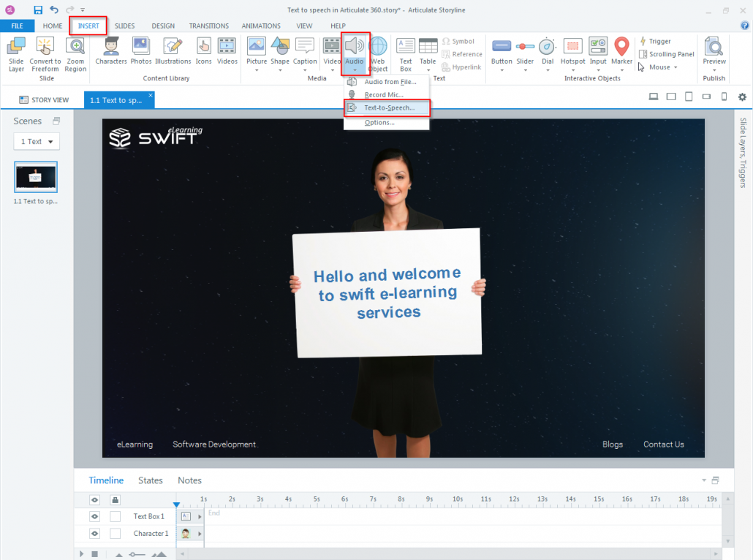Screen dimensions: 753x560
Task: Insert an Illustrations element from Content Library
Action: [173, 51]
